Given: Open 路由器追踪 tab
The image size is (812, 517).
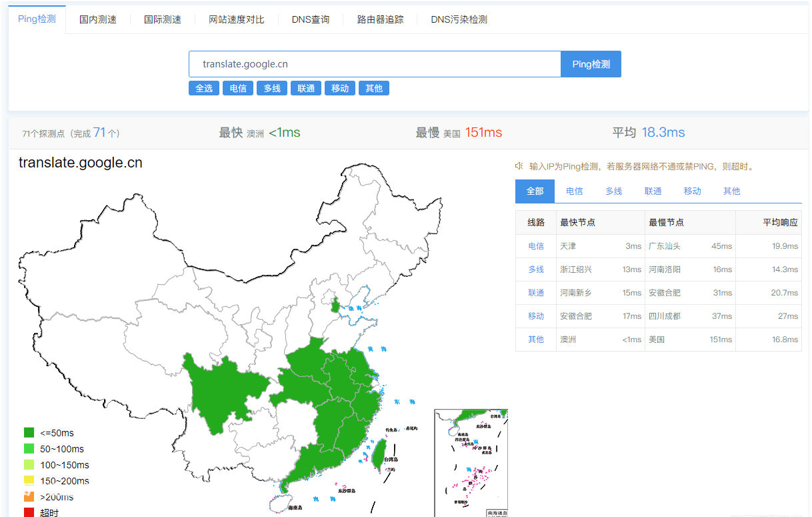Looking at the screenshot, I should (x=381, y=19).
